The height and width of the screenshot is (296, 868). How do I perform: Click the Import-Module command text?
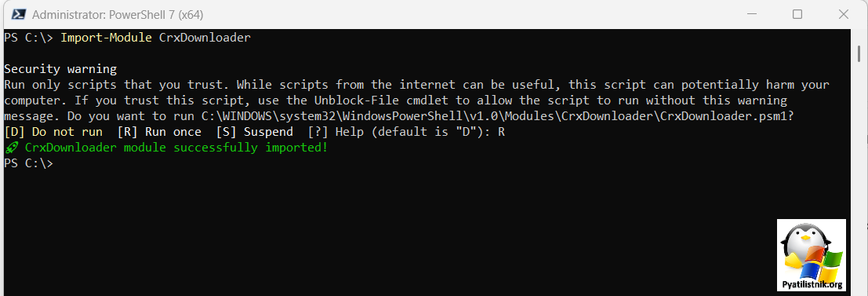(x=107, y=38)
